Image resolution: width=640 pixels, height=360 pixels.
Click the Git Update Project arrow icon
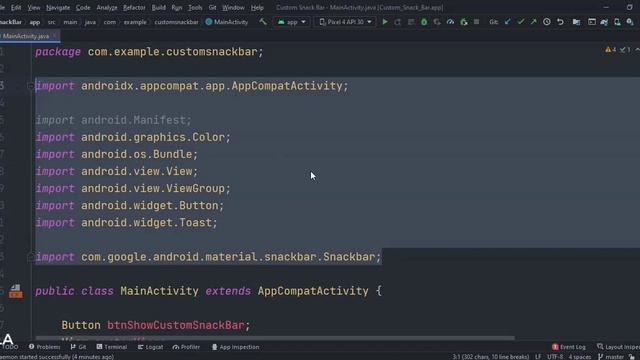tap(507, 22)
